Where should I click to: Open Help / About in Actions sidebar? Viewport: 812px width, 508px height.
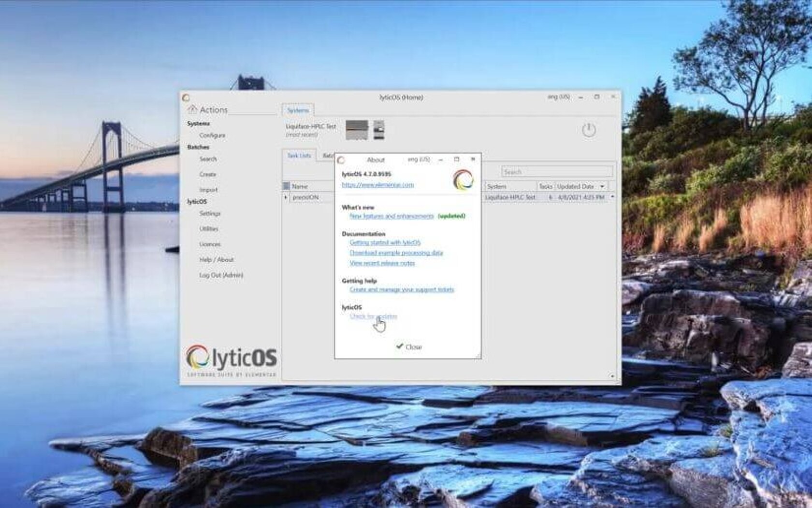[x=216, y=260]
